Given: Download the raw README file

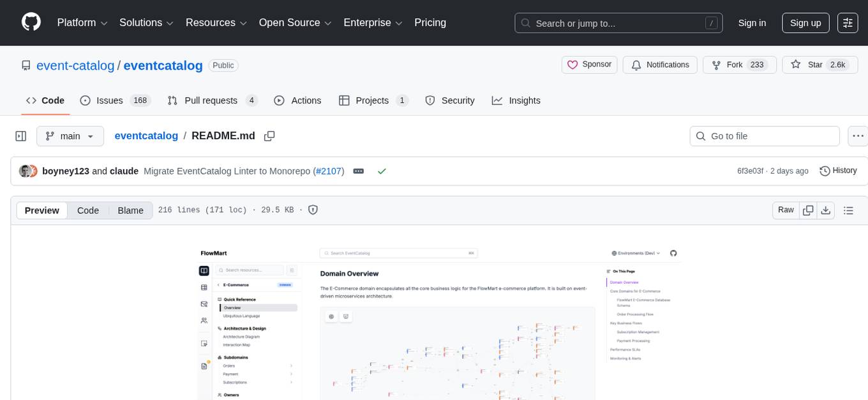Looking at the screenshot, I should 826,210.
